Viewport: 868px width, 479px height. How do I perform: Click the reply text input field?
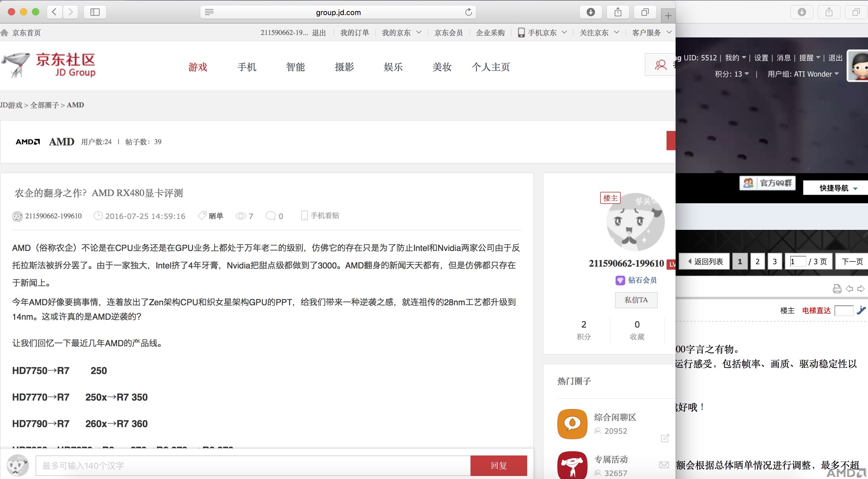coord(253,465)
